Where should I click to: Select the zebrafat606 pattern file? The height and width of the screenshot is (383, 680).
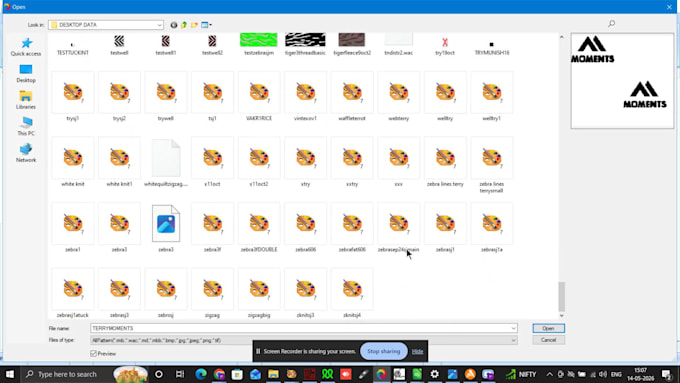tap(352, 228)
